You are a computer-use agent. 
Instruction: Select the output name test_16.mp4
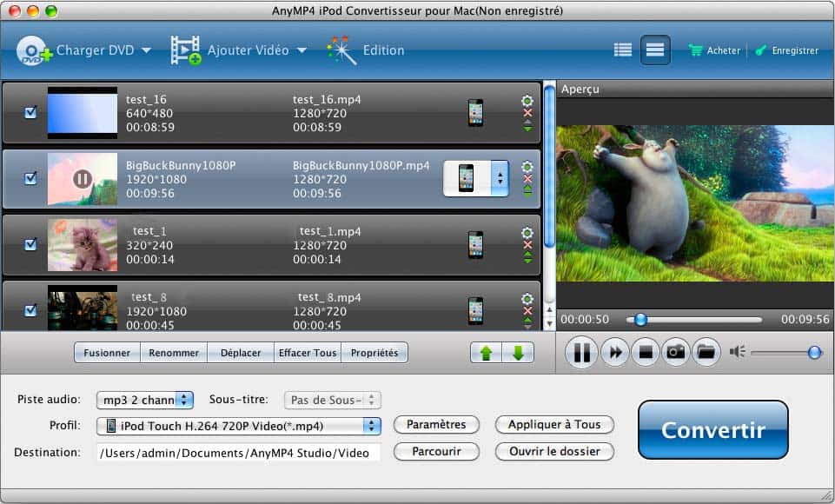tap(327, 99)
